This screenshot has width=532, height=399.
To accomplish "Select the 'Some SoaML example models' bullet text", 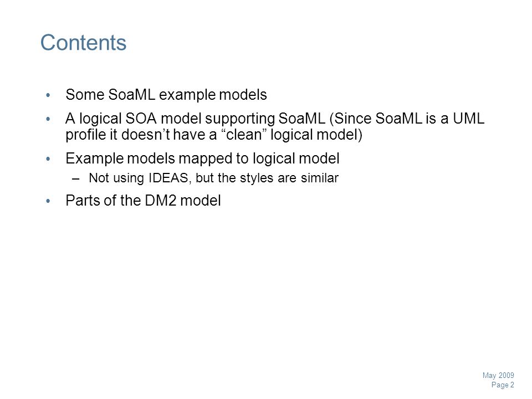I will (166, 95).
